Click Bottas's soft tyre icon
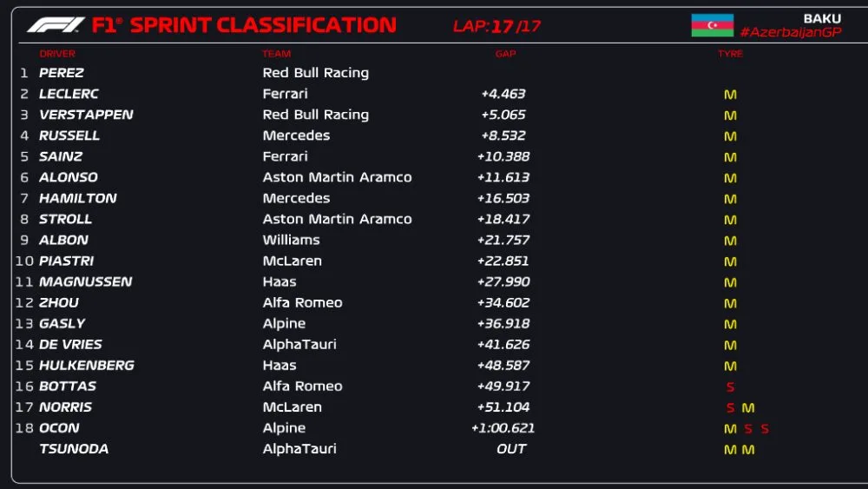Image resolution: width=868 pixels, height=489 pixels. (730, 387)
